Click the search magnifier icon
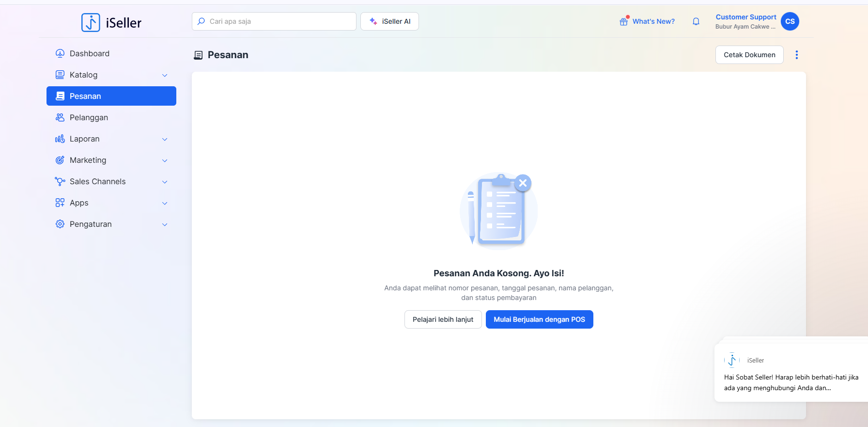 (201, 21)
